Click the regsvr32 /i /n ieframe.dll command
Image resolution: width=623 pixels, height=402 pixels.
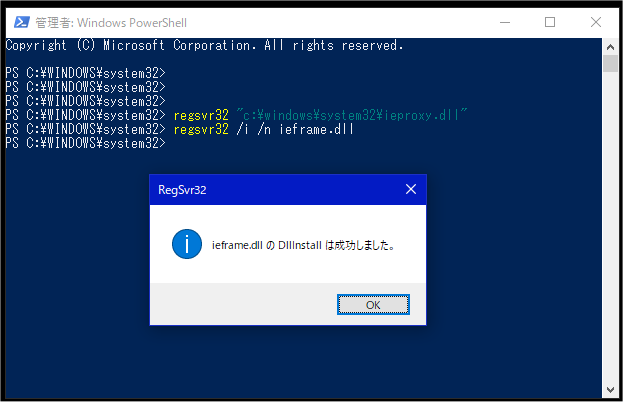[263, 129]
